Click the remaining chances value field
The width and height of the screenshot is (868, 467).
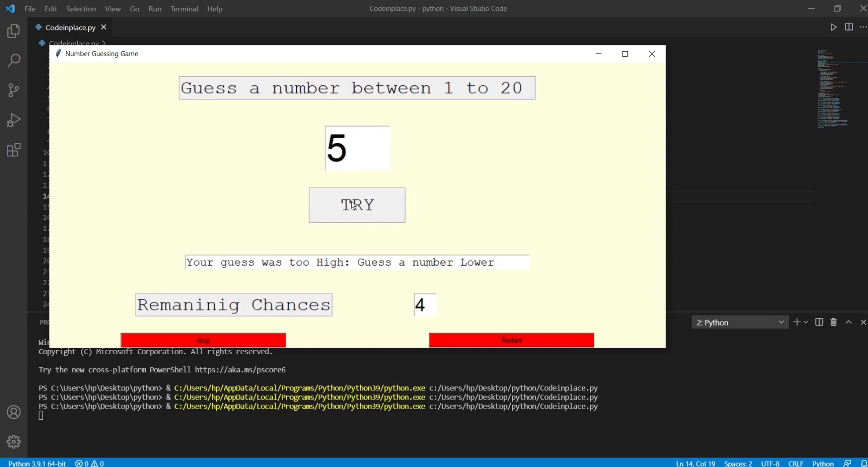tap(425, 305)
